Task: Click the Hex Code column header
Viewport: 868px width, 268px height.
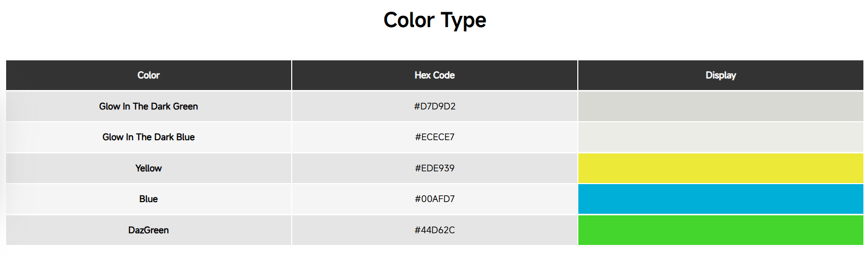Action: (435, 75)
